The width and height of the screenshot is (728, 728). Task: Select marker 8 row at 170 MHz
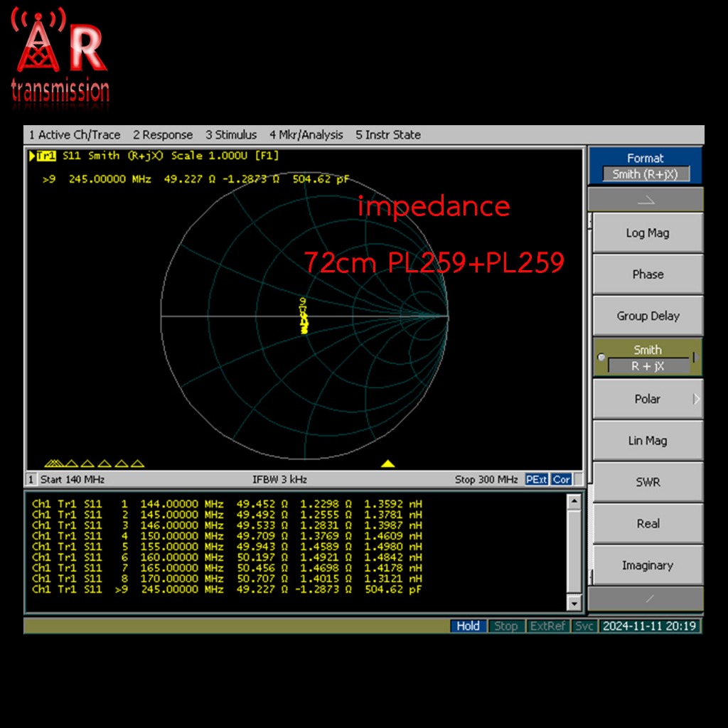[x=227, y=579]
